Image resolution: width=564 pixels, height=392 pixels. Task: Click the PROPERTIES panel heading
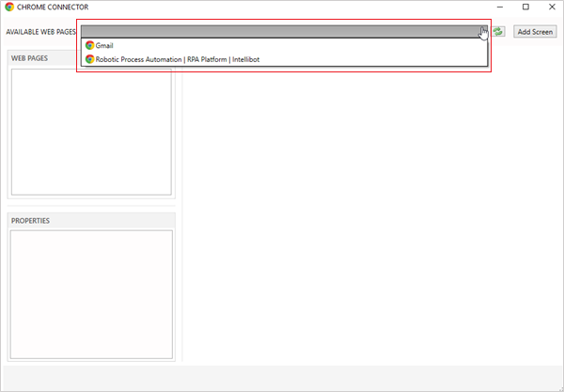pyautogui.click(x=31, y=221)
